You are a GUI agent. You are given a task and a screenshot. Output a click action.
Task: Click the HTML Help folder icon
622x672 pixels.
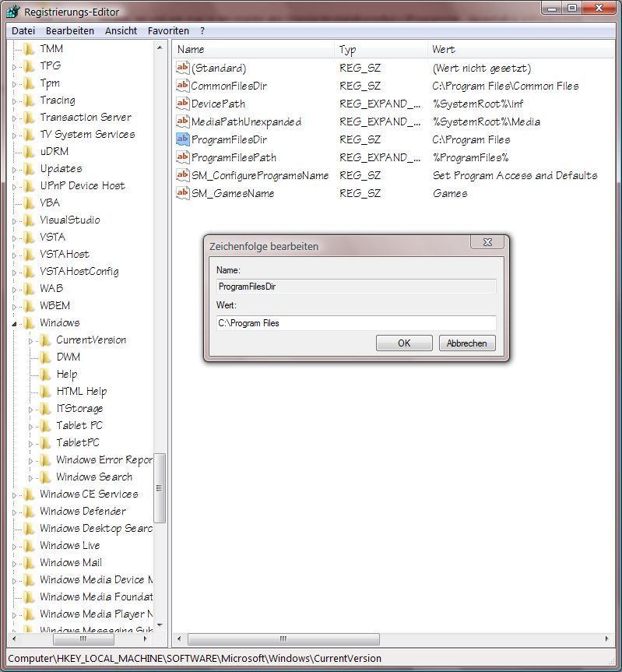45,392
